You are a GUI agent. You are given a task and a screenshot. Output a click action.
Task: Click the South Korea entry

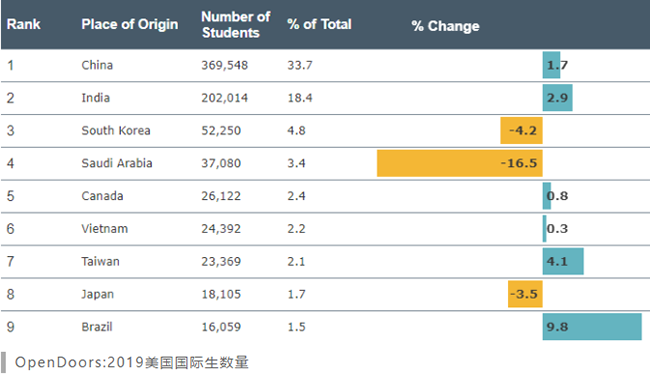pos(116,131)
